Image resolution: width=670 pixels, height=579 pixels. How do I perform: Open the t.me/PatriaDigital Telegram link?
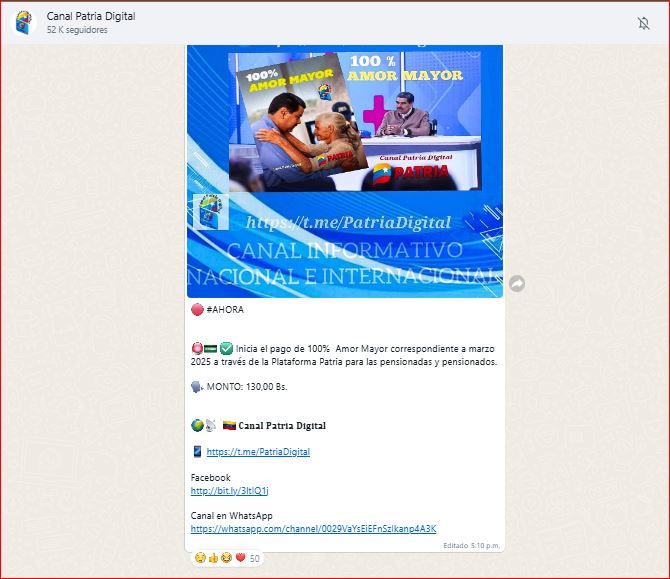click(258, 452)
